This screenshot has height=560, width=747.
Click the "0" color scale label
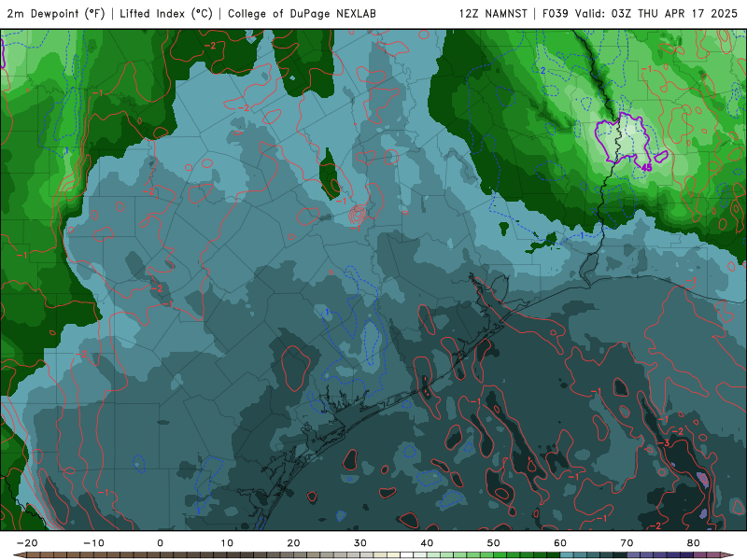(x=160, y=543)
